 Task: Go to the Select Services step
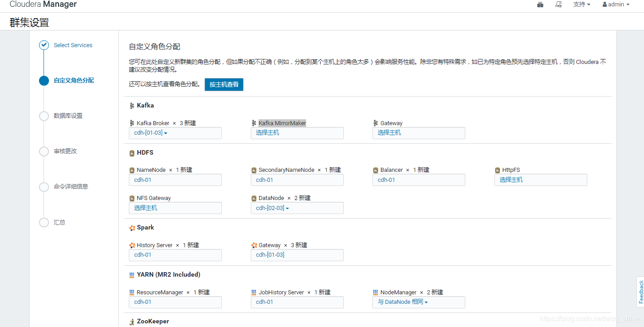point(73,45)
